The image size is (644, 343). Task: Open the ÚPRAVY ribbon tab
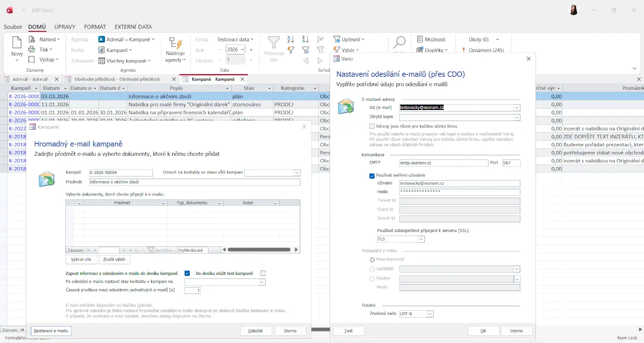[x=65, y=27]
